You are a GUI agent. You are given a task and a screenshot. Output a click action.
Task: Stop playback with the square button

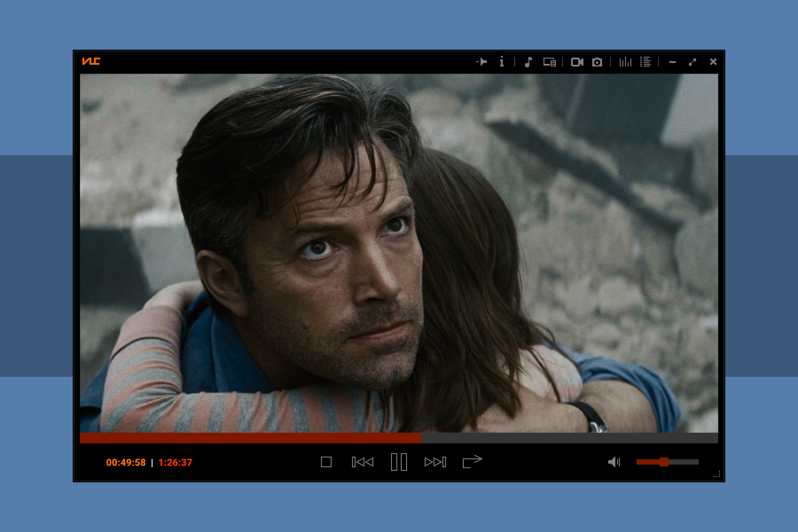tap(326, 462)
